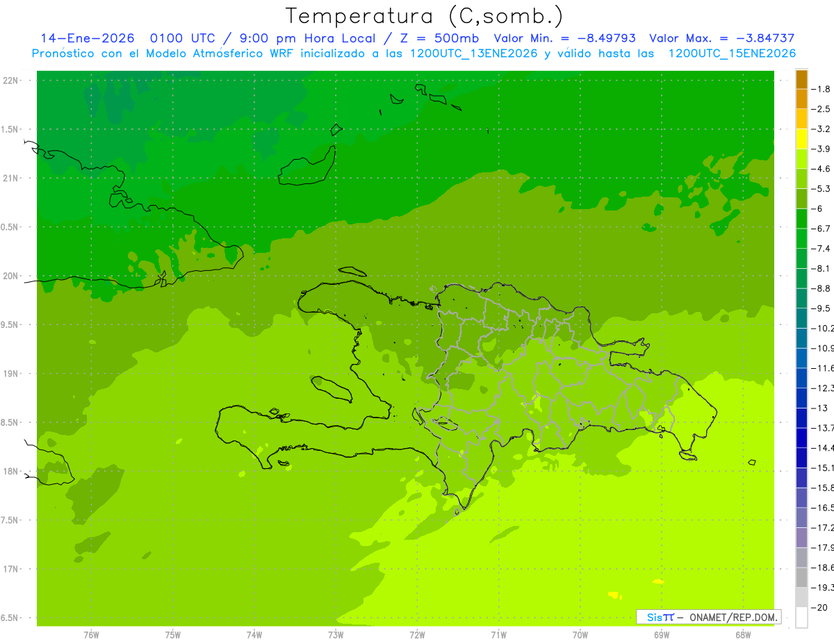Click the "75W" longitude label
This screenshot has height=644, width=834.
pos(172,634)
